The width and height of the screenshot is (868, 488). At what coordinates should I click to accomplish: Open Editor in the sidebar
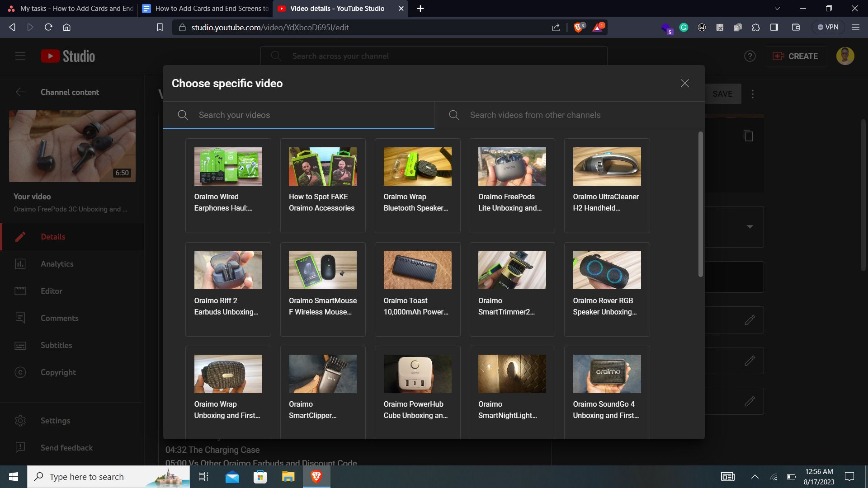pos(72,291)
